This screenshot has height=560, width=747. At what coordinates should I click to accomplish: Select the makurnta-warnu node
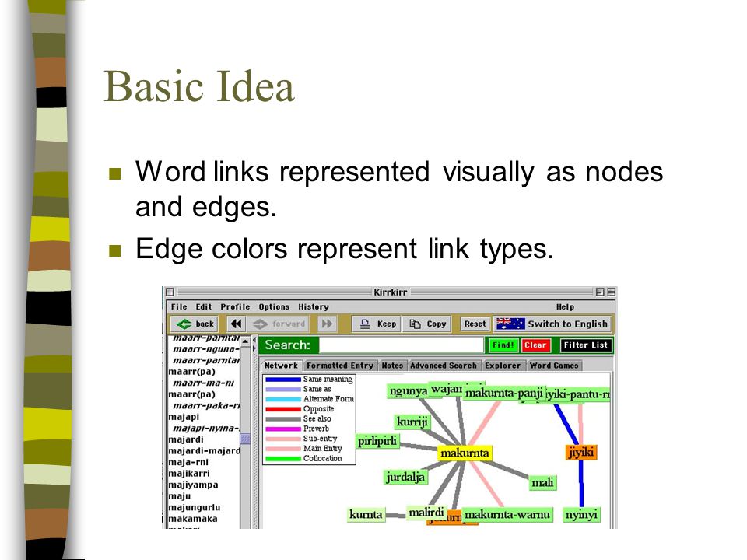[x=507, y=515]
